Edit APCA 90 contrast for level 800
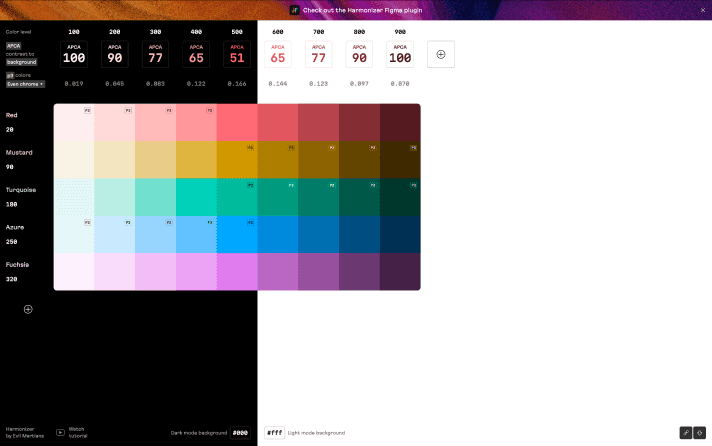This screenshot has width=712, height=446. (359, 55)
